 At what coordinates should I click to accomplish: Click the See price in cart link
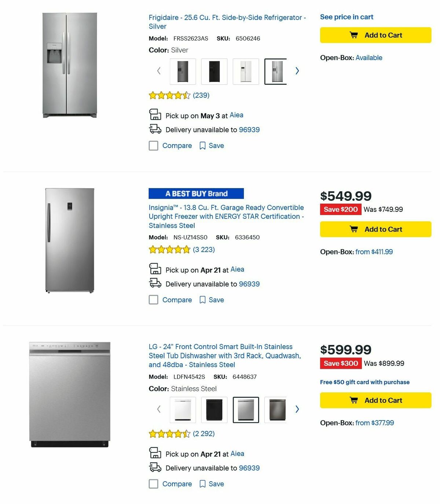[346, 17]
